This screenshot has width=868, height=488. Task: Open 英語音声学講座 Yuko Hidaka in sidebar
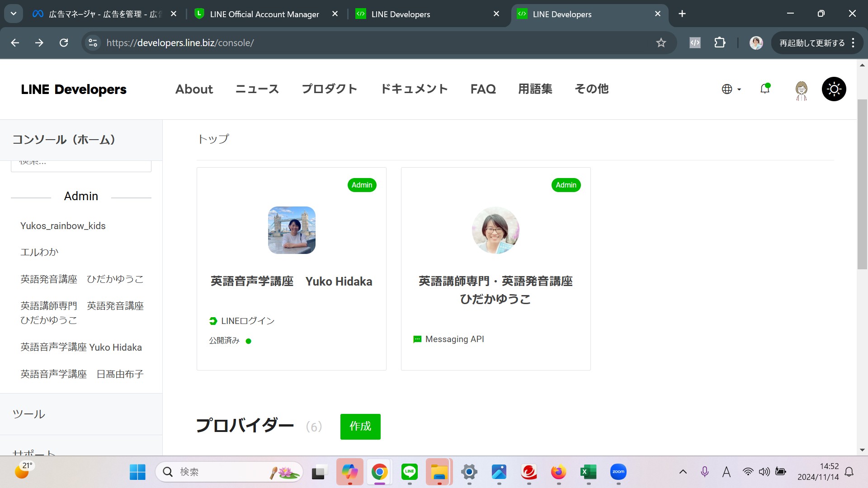tap(81, 347)
